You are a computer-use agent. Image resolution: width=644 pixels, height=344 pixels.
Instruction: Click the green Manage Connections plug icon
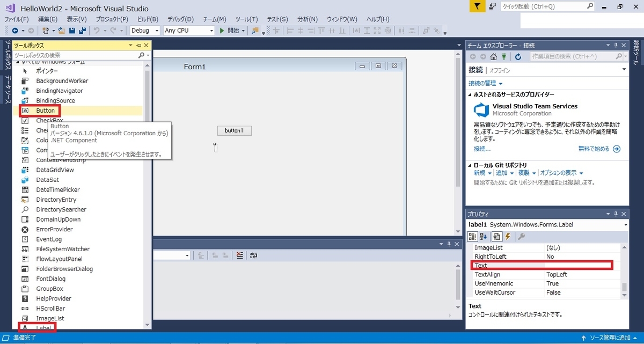(x=504, y=56)
